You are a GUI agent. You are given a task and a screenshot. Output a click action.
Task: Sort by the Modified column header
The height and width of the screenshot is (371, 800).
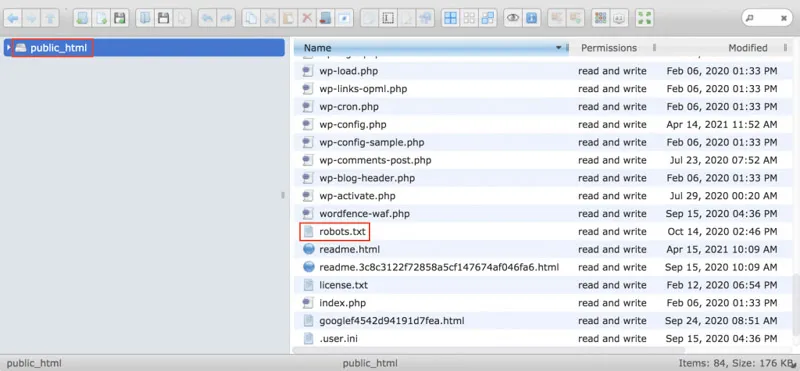pos(747,48)
